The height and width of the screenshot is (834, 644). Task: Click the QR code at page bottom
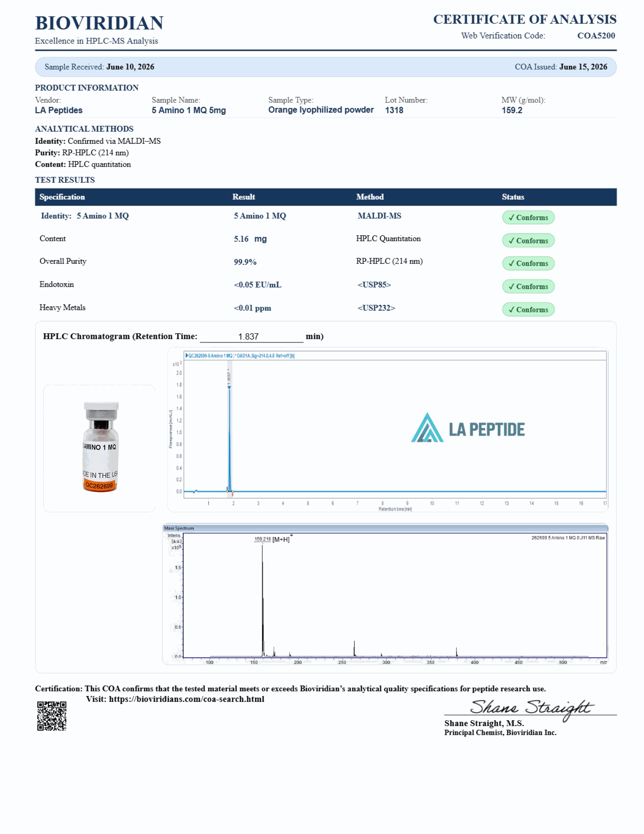[x=52, y=716]
